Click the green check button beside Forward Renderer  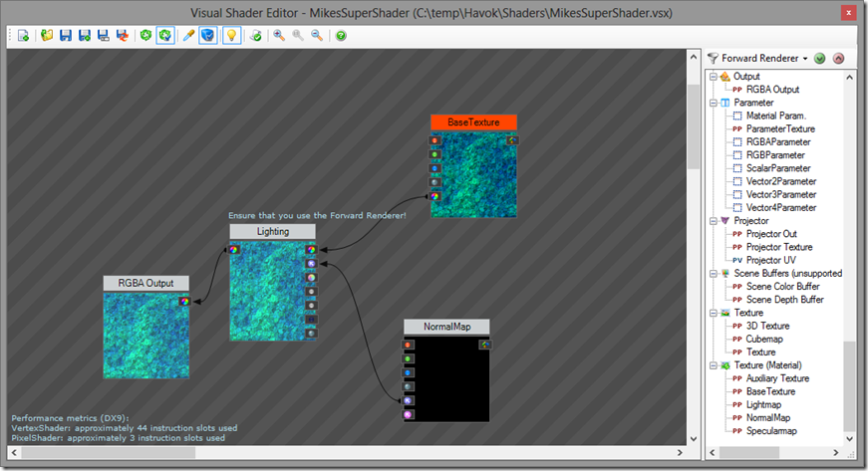pos(820,59)
